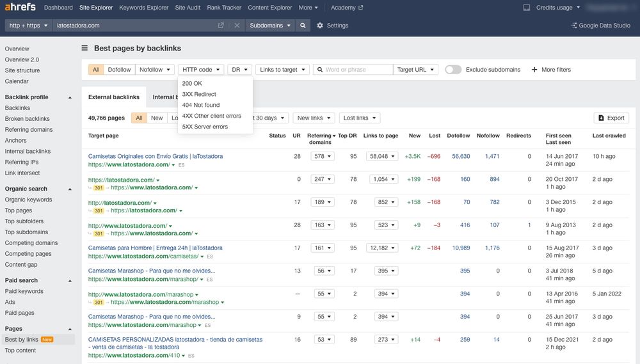Click the notifications monitor icon in header

pos(527,7)
